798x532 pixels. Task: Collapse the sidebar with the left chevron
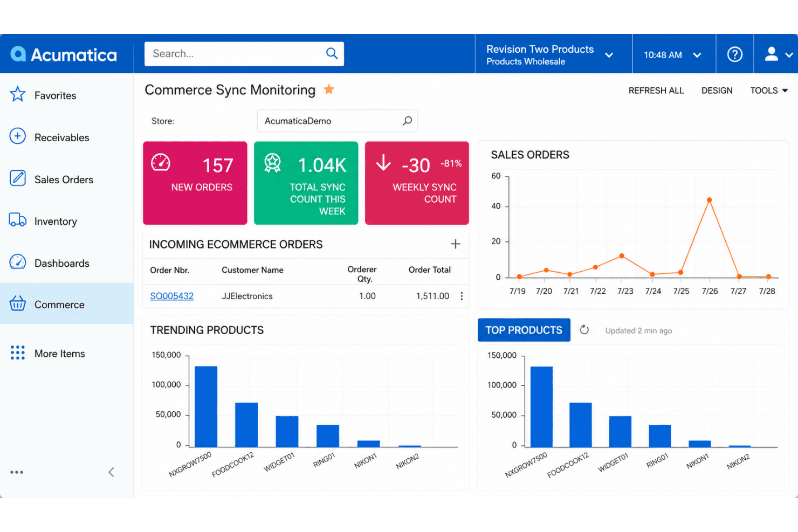[111, 472]
